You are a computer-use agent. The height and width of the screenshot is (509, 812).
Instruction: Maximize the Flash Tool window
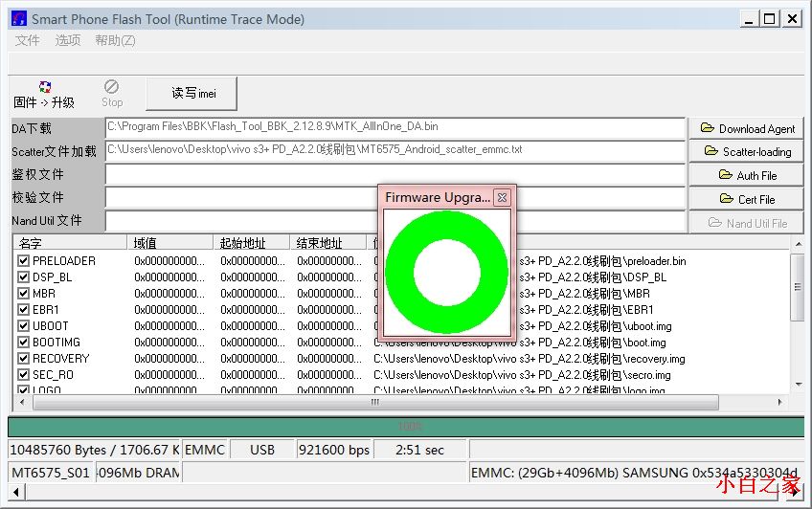pyautogui.click(x=770, y=20)
